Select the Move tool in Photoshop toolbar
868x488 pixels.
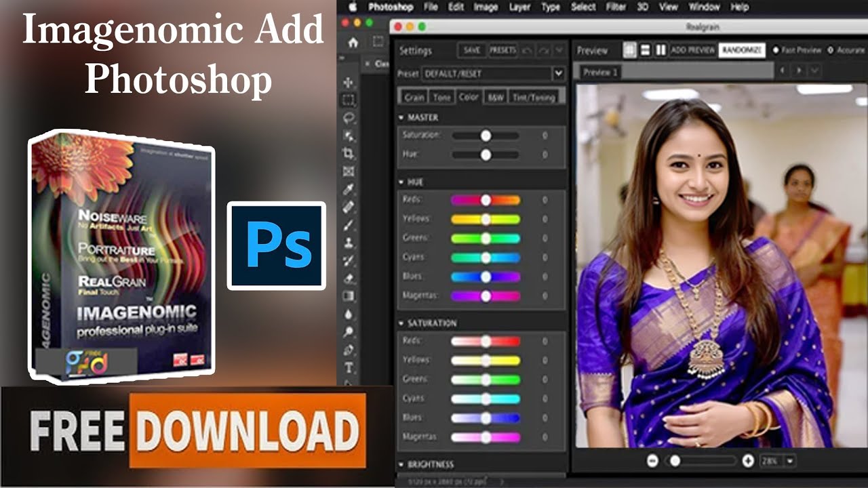(349, 82)
